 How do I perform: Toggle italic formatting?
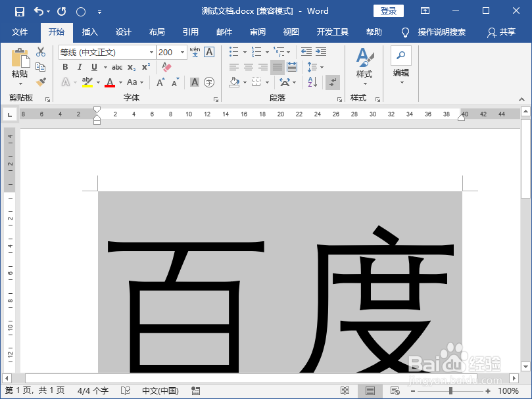[80, 67]
